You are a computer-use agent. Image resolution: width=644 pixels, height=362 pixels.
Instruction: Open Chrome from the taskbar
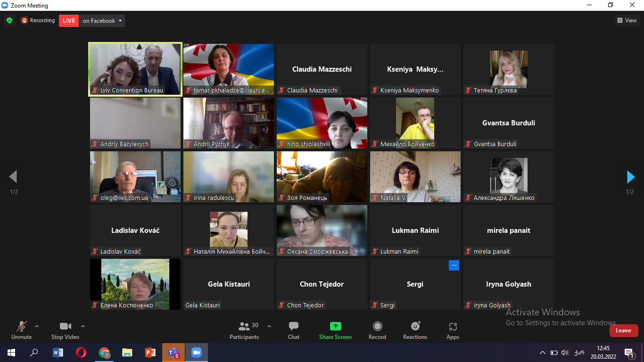point(104,353)
